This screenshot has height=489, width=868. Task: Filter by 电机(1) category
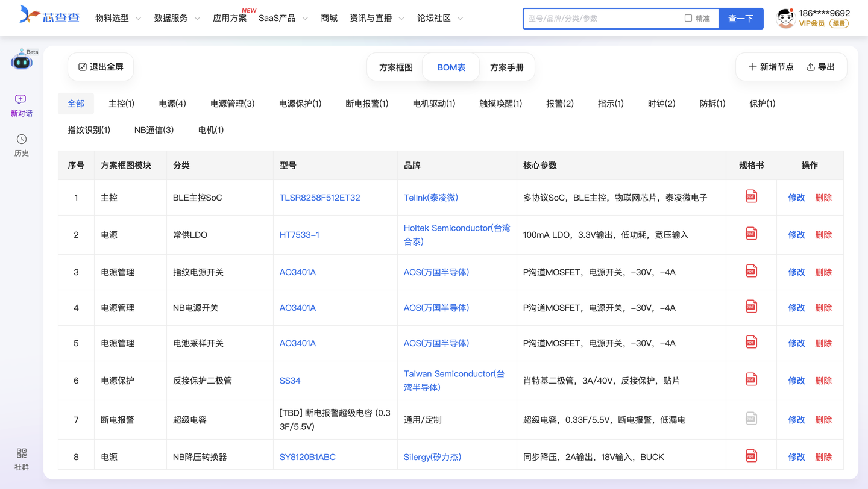pos(211,130)
